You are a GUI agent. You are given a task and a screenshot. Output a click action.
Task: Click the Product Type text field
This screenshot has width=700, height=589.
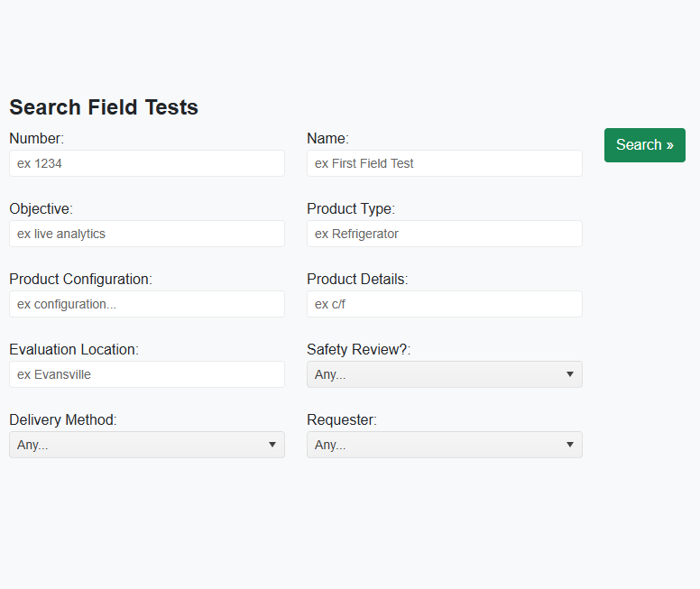coord(445,234)
